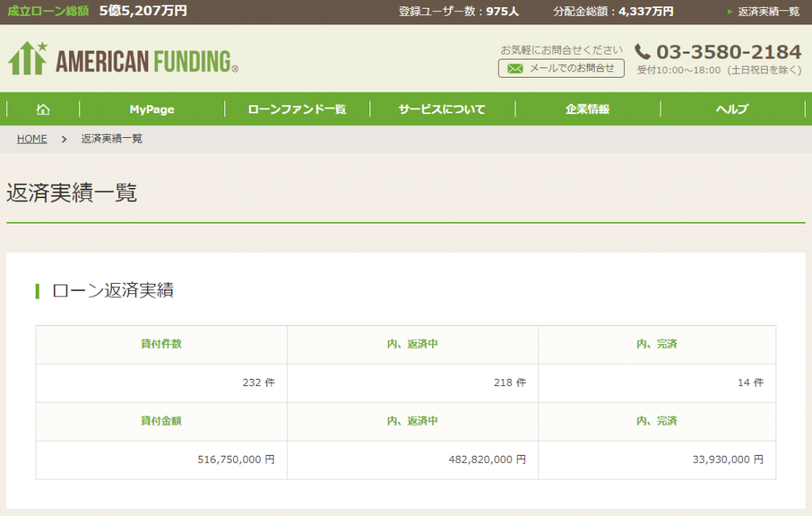The width and height of the screenshot is (812, 516).
Task: Click the phone handset icon
Action: tap(642, 52)
